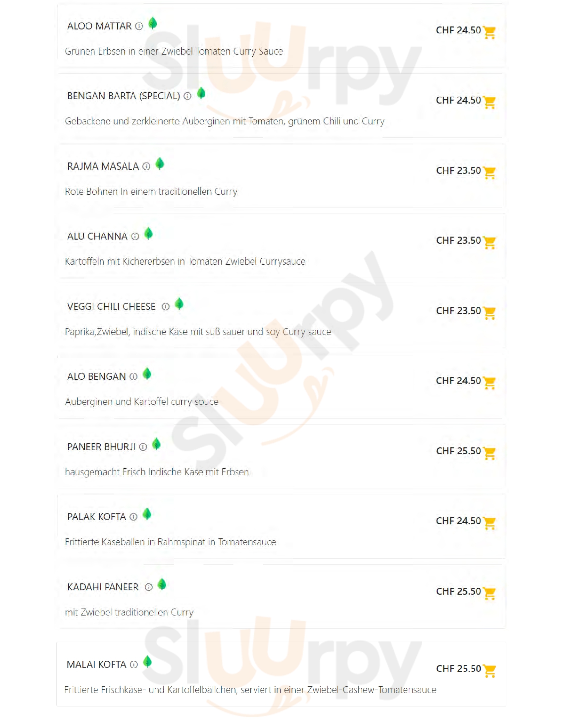This screenshot has height=728, width=563.
Task: Open the Veggi Chili Cheese dish title
Action: tap(111, 307)
